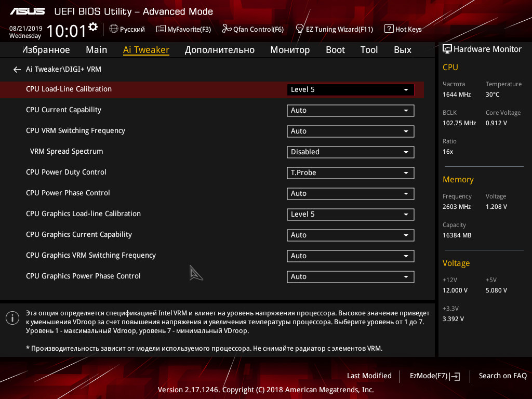The width and height of the screenshot is (532, 399).
Task: Click the info icon in the help panel
Action: pos(12,318)
